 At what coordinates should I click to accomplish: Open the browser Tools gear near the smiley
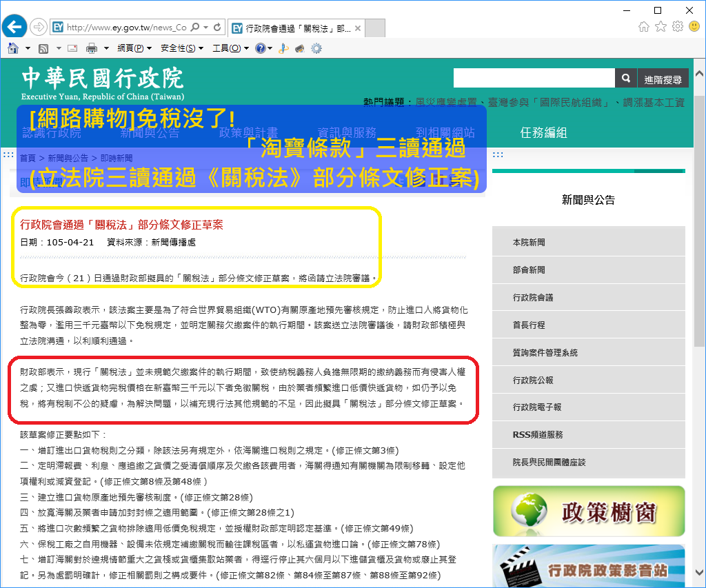pos(678,27)
